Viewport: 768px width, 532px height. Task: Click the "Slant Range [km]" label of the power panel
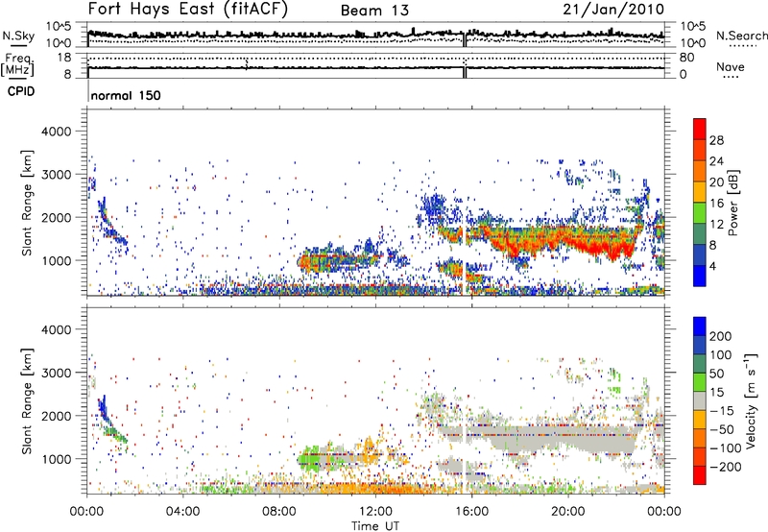coord(27,203)
